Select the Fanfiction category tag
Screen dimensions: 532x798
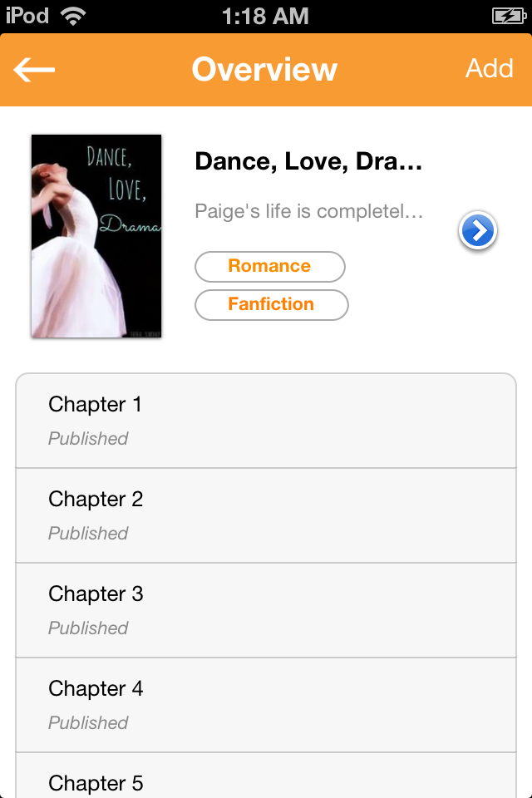pyautogui.click(x=271, y=304)
